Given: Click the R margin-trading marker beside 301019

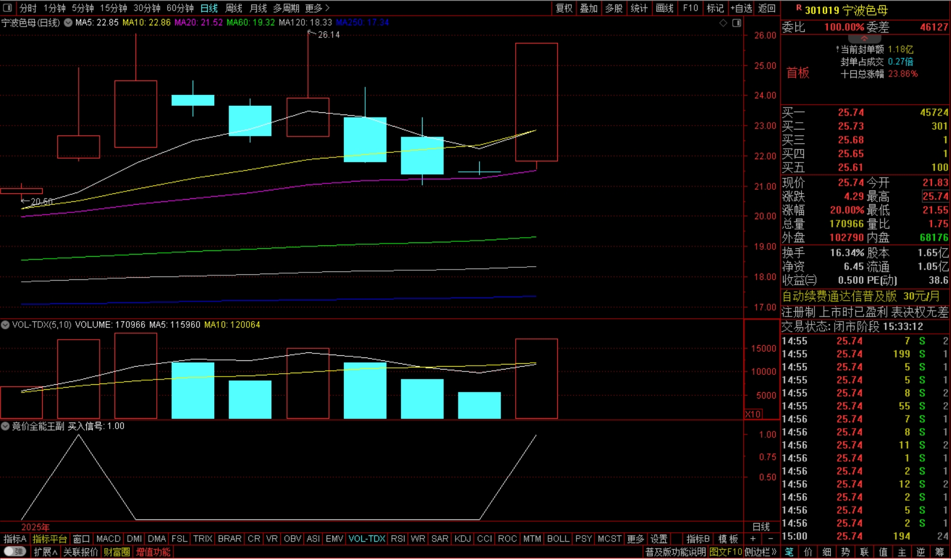Looking at the screenshot, I should pos(799,8).
